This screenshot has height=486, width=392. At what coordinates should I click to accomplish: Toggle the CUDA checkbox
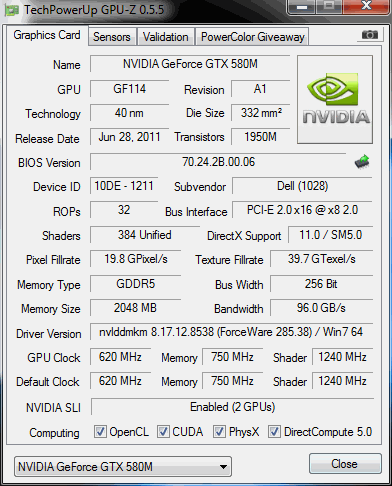[163, 432]
